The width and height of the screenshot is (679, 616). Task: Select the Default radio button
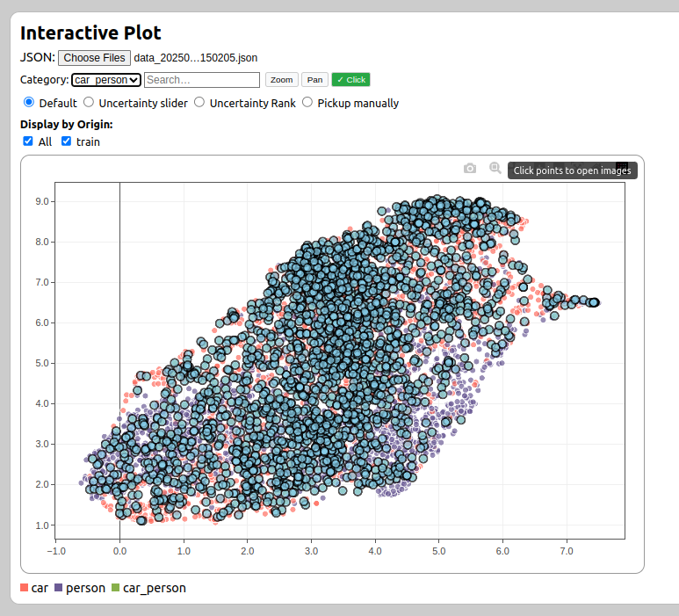[x=29, y=102]
